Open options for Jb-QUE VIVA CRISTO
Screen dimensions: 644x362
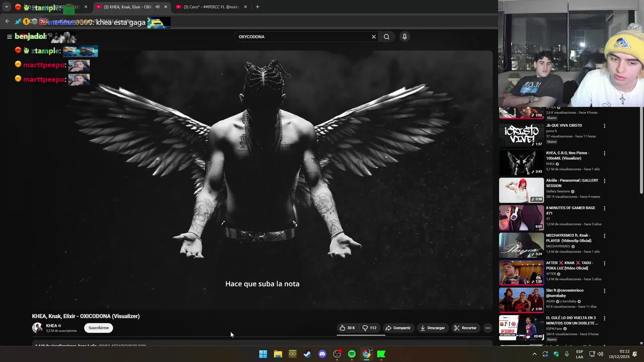click(604, 126)
